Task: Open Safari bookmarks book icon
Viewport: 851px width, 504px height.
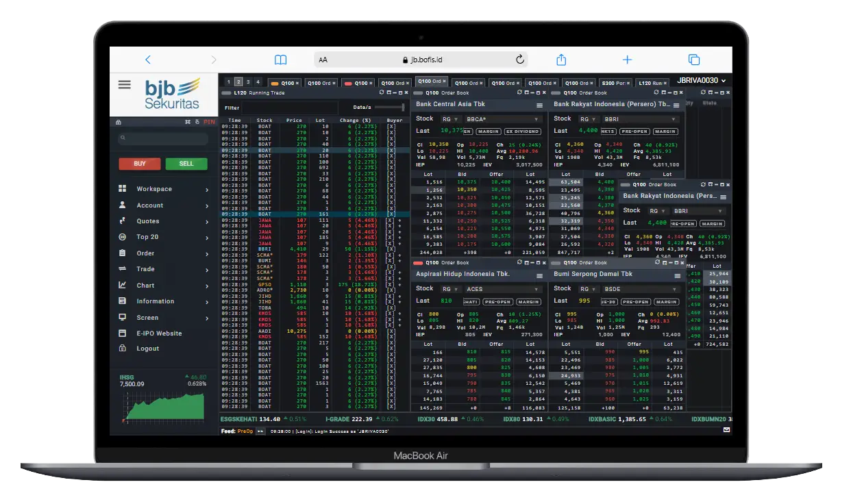Action: click(280, 60)
